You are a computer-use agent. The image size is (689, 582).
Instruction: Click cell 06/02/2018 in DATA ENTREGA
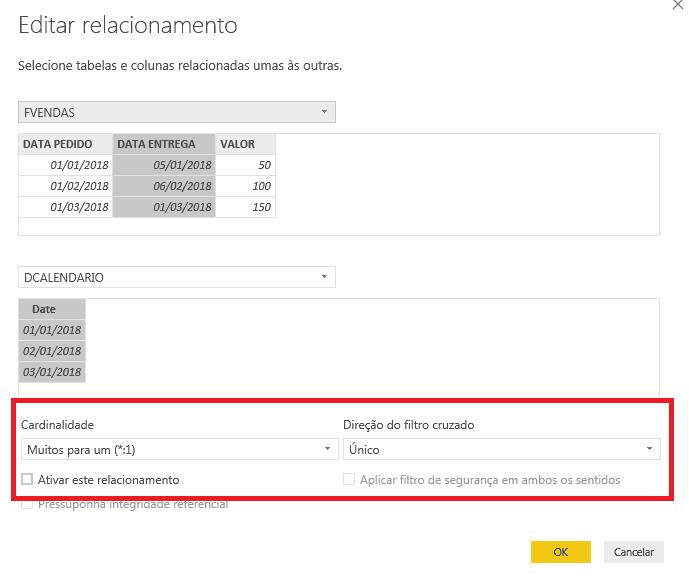click(164, 186)
